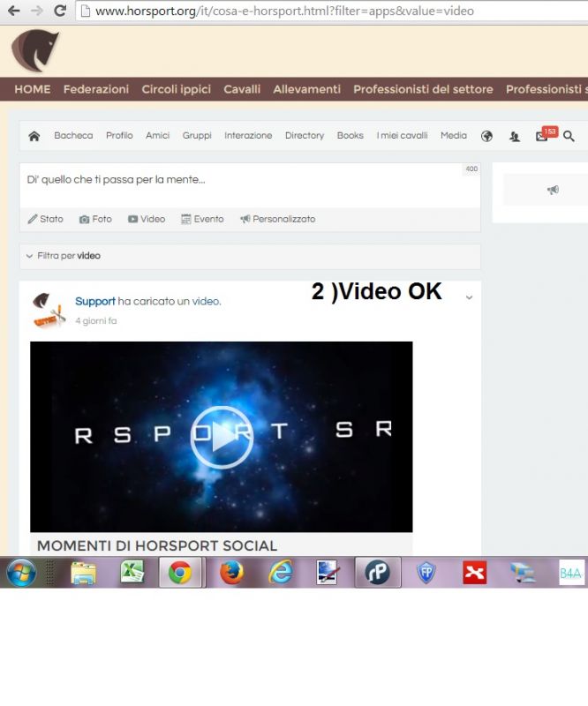Open MOMENTI DI HORSPORT SOCIAL title
This screenshot has width=588, height=706.
[157, 545]
